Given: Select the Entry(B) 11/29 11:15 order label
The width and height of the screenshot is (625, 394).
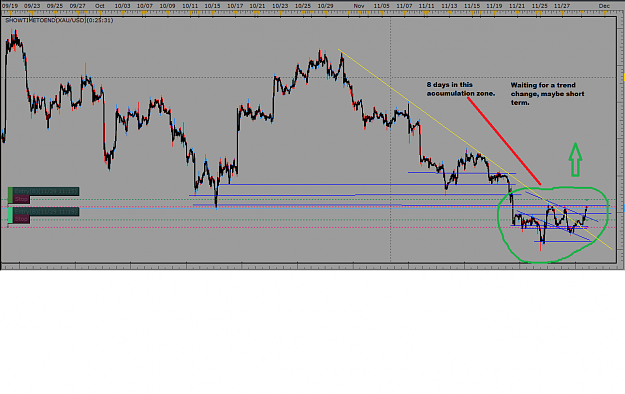Looking at the screenshot, I should 46,191.
